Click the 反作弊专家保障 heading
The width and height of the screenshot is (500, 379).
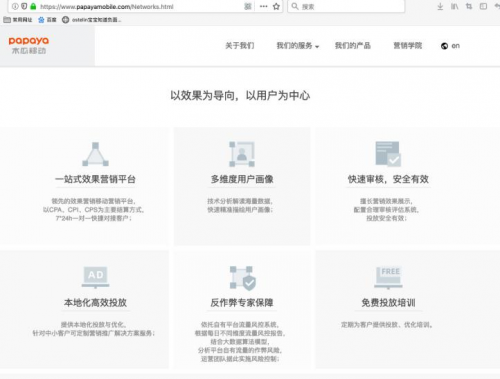[242, 303]
